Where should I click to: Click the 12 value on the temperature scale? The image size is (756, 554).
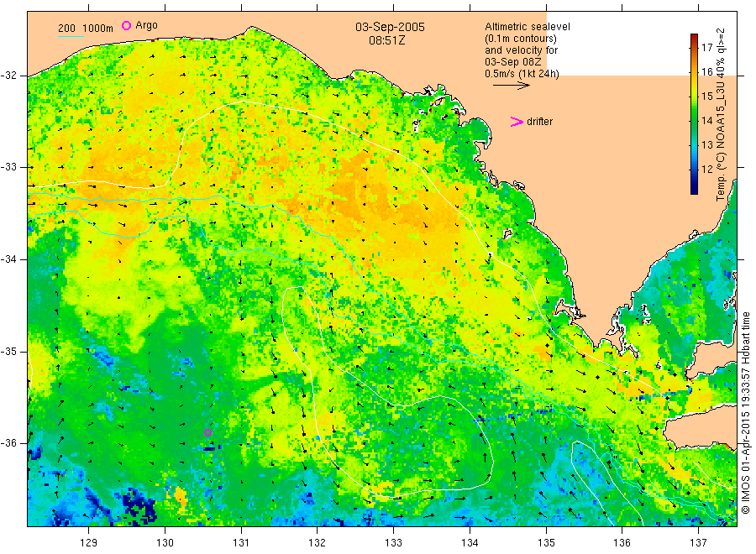tap(706, 169)
